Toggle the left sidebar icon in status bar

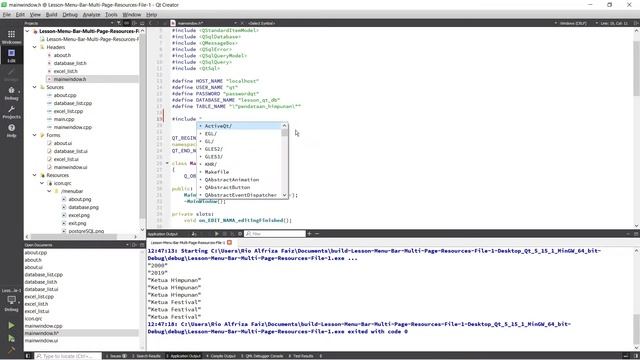[28, 356]
